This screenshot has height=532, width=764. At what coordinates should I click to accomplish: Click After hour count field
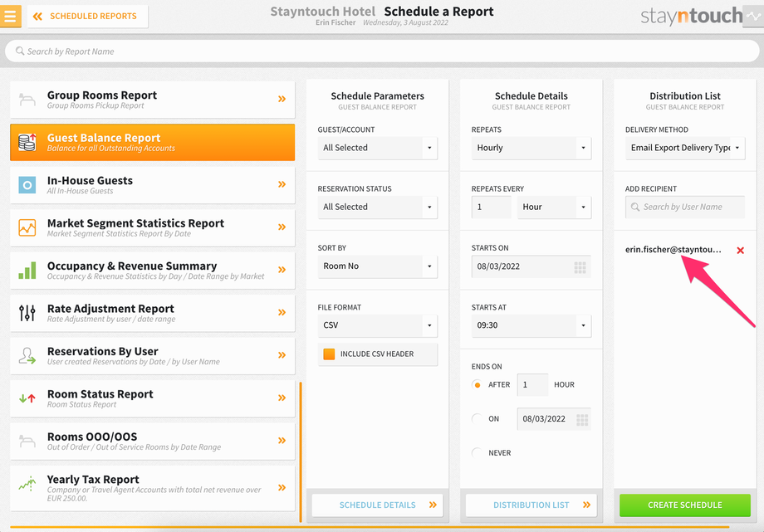coord(532,385)
